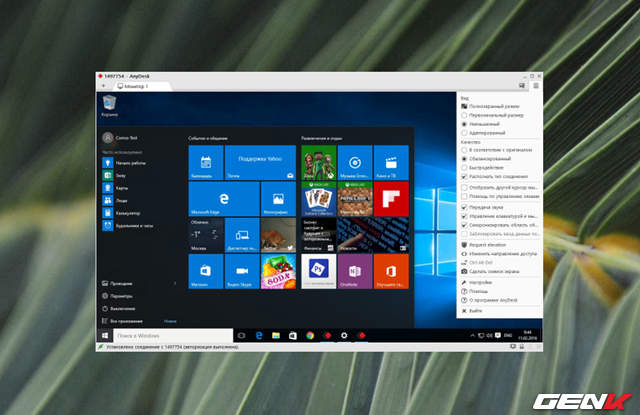Open the Музыка Groove tile
The height and width of the screenshot is (415, 640).
(x=355, y=162)
